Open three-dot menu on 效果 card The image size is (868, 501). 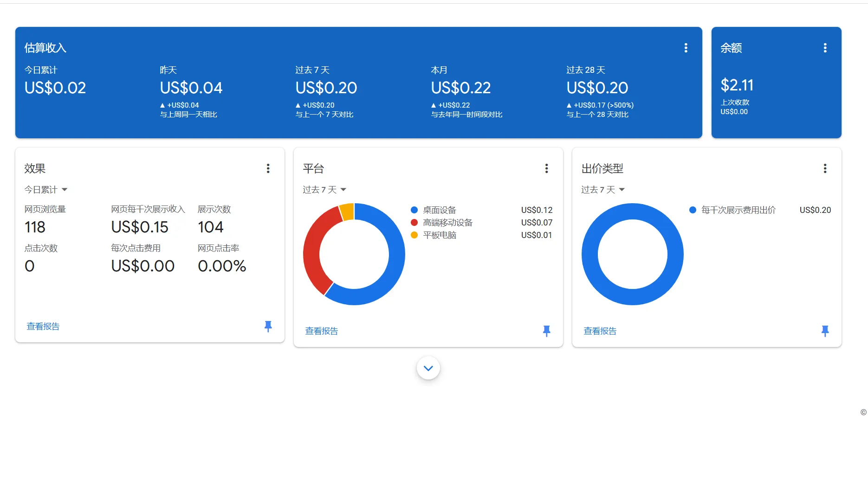tap(268, 168)
